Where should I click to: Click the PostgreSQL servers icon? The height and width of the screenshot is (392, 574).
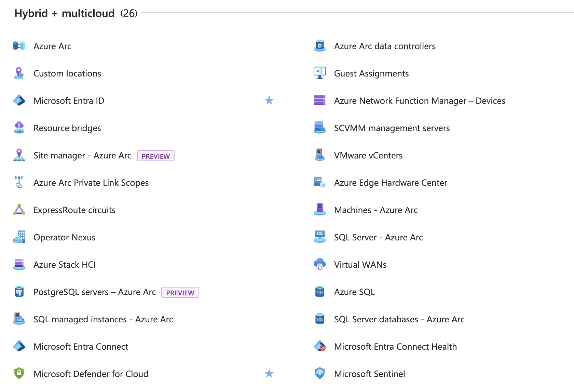(x=19, y=292)
